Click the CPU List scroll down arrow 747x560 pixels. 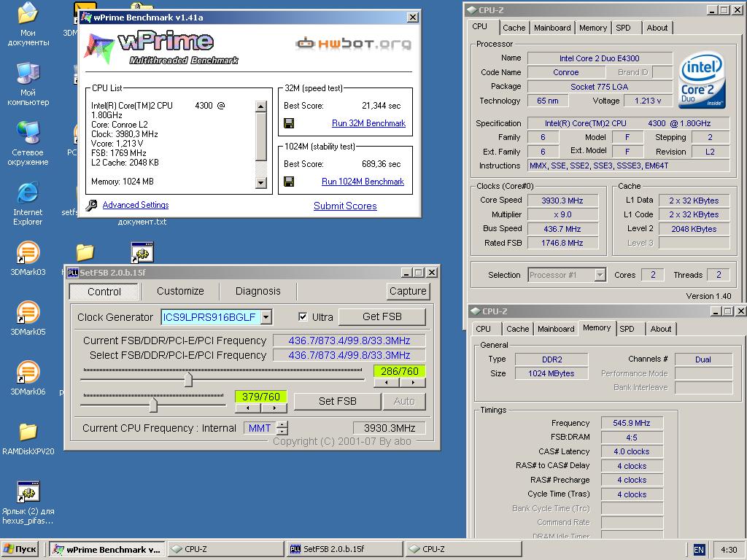point(260,182)
